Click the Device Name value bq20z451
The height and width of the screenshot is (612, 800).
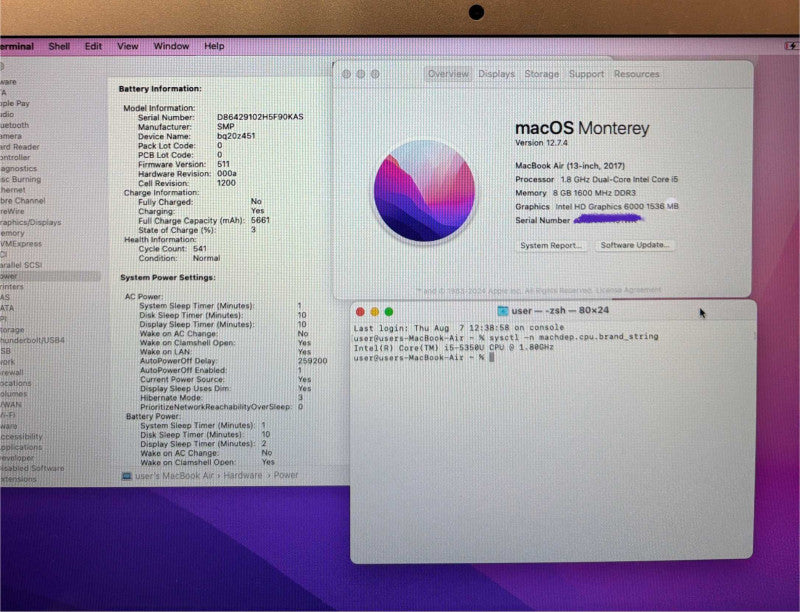[236, 136]
